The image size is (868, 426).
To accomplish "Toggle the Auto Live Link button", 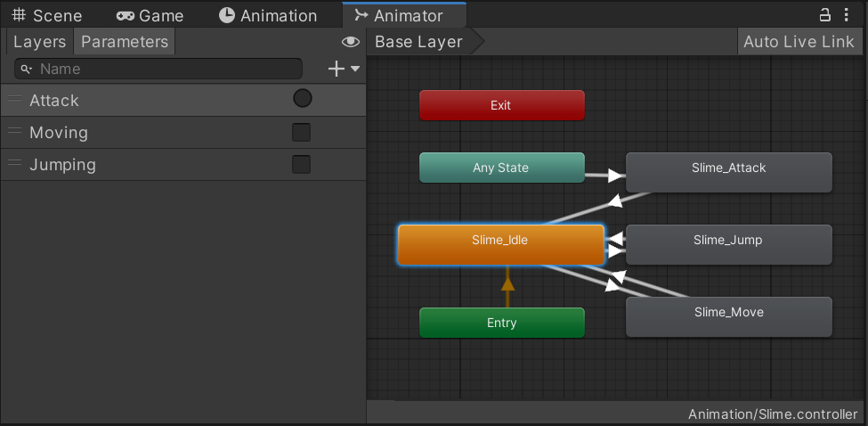I will coord(799,42).
